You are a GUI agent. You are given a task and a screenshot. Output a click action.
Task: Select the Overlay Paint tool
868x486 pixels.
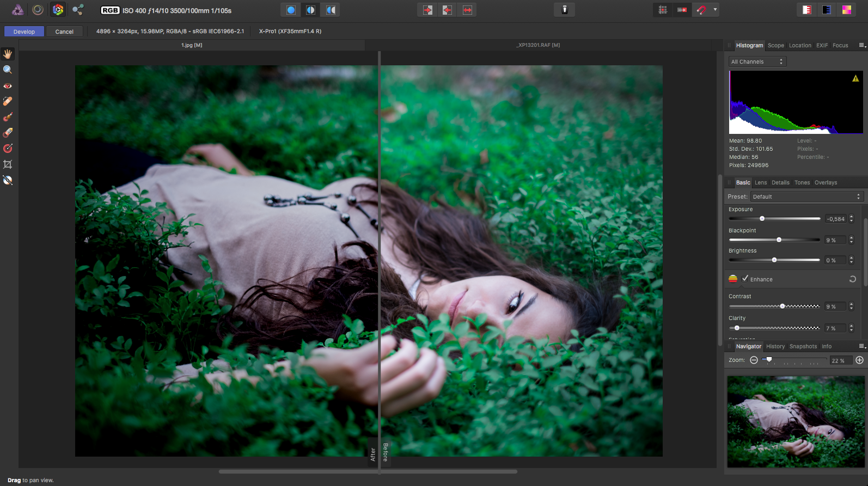(8, 117)
